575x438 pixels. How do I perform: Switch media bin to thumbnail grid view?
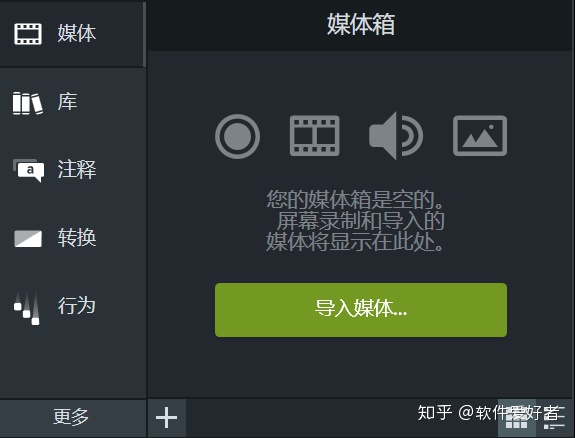(516, 419)
